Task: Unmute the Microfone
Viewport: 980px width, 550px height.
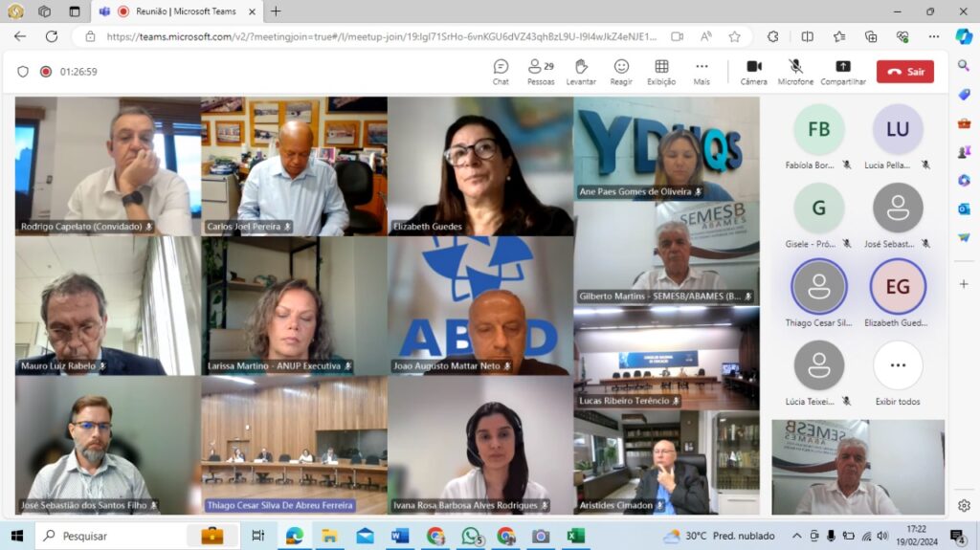Action: pos(795,71)
